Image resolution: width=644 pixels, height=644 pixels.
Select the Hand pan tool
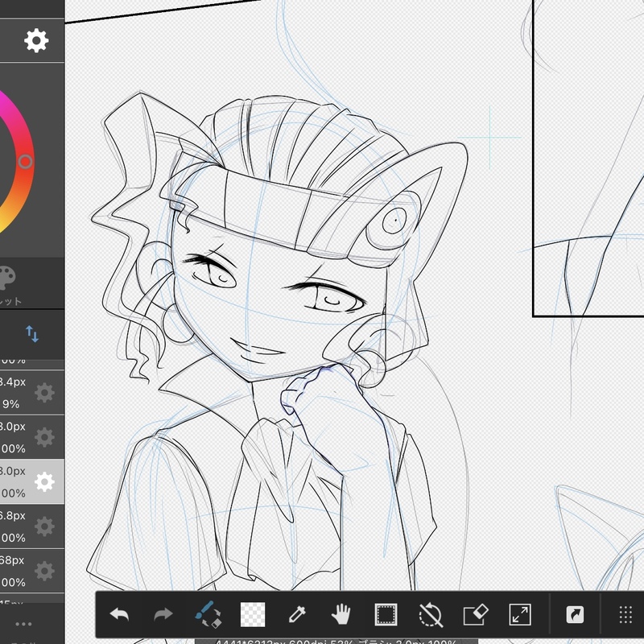click(341, 614)
